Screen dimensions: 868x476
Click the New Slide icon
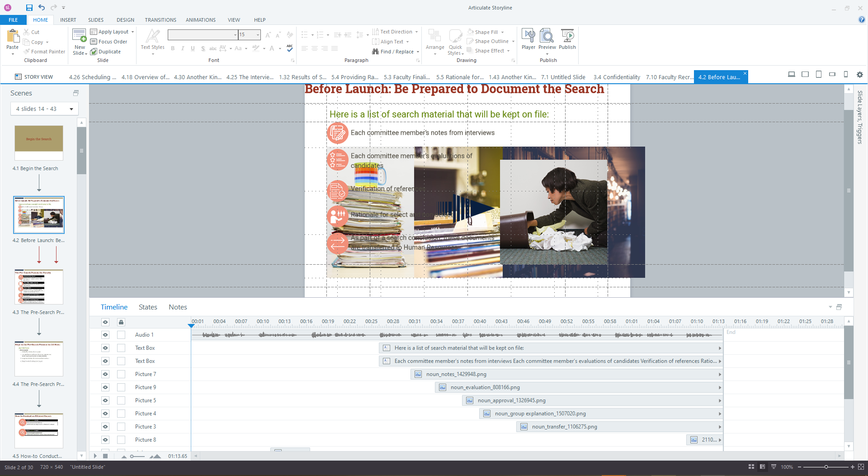(x=80, y=36)
